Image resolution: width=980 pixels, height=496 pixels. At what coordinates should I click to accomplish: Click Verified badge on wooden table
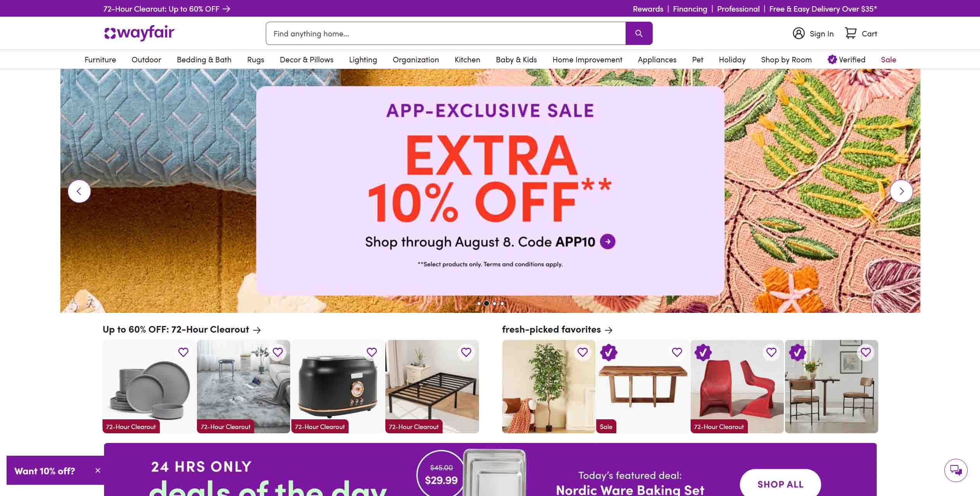609,352
